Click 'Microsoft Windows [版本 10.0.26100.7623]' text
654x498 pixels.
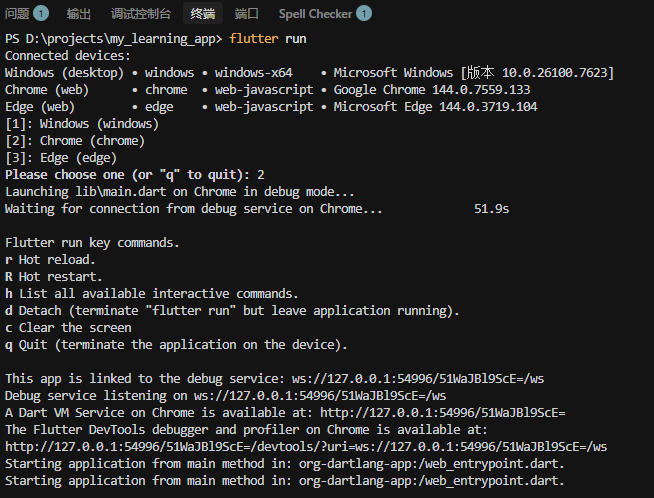point(474,73)
